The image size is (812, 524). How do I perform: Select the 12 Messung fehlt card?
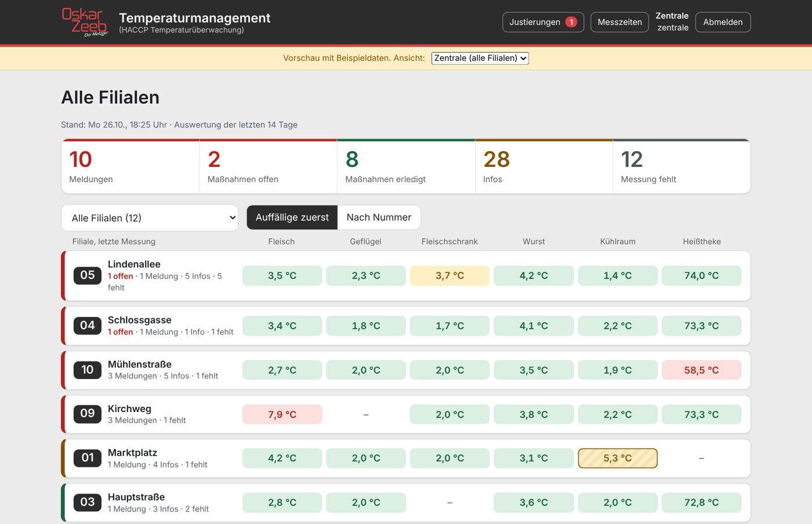[681, 166]
